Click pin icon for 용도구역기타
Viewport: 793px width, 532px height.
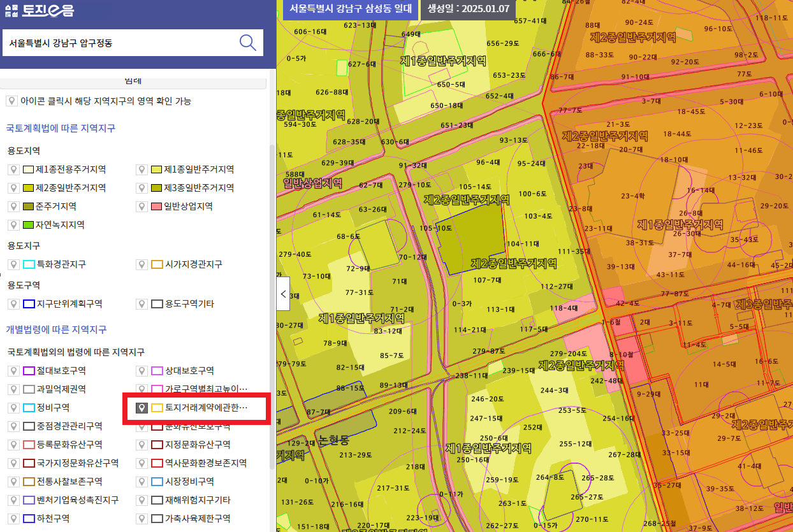[x=140, y=304]
